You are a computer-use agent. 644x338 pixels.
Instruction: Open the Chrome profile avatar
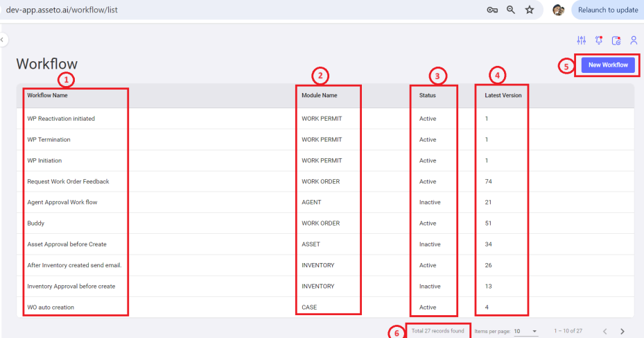click(558, 10)
